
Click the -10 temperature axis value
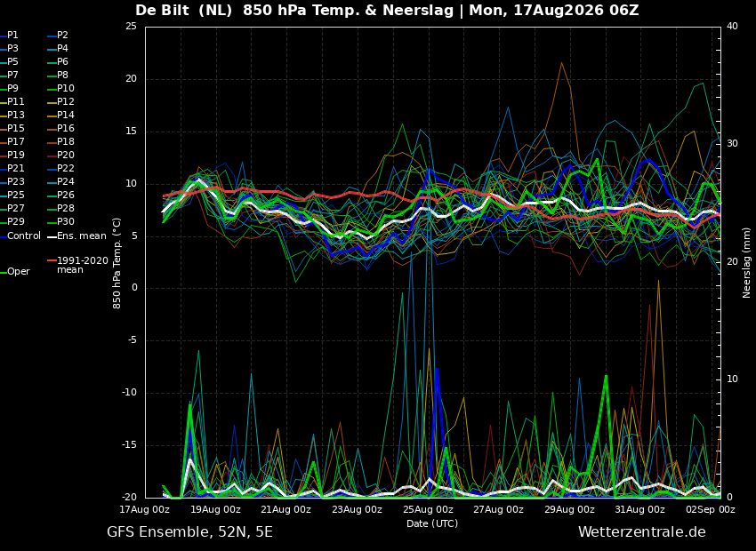[x=129, y=393]
